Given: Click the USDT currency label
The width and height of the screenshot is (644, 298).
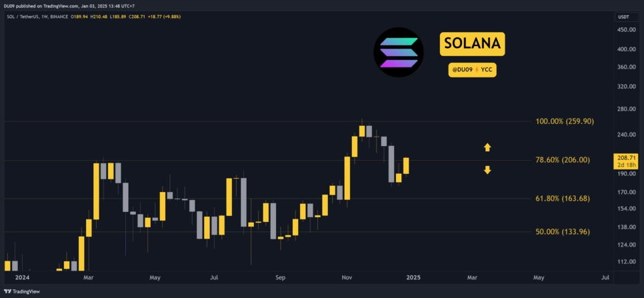Looking at the screenshot, I should tap(624, 18).
